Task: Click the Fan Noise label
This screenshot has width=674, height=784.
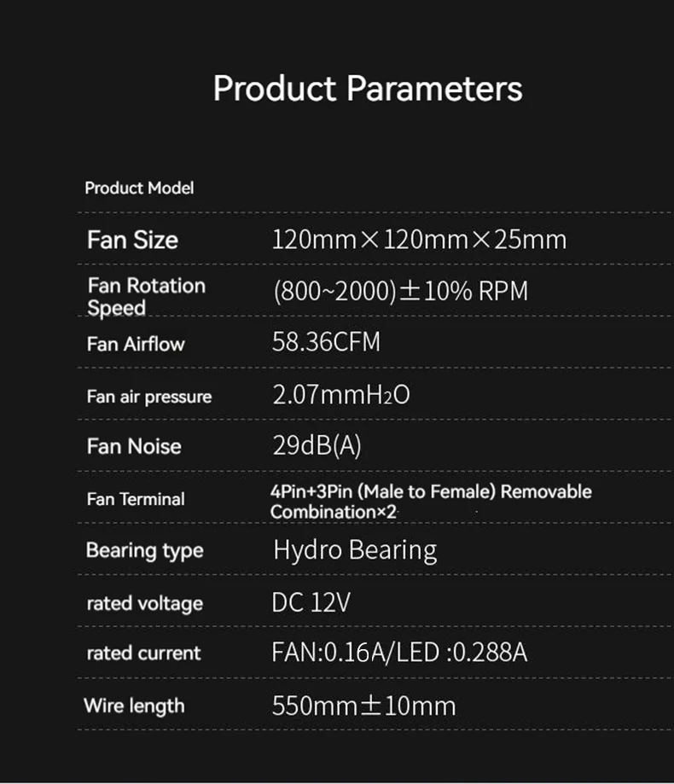Action: point(134,446)
